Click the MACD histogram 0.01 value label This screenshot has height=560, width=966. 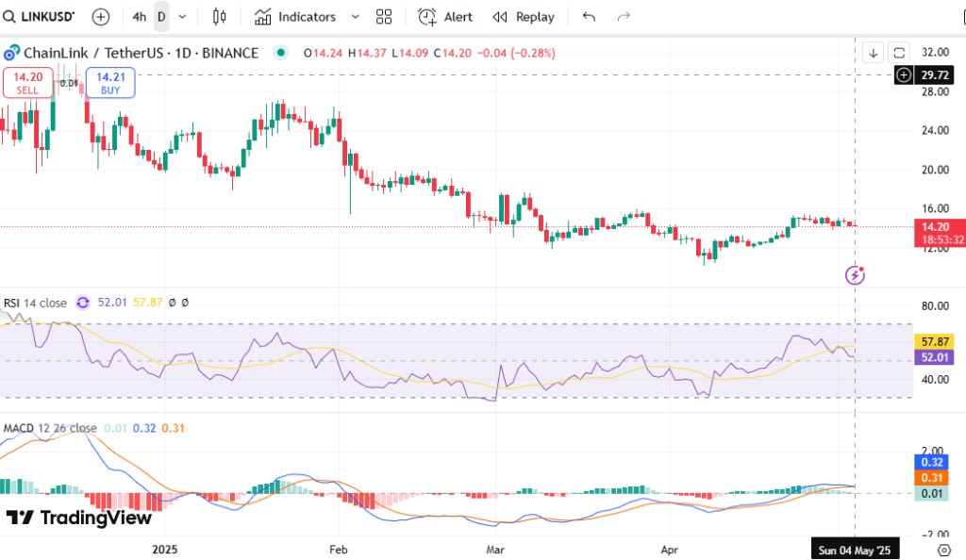(931, 494)
